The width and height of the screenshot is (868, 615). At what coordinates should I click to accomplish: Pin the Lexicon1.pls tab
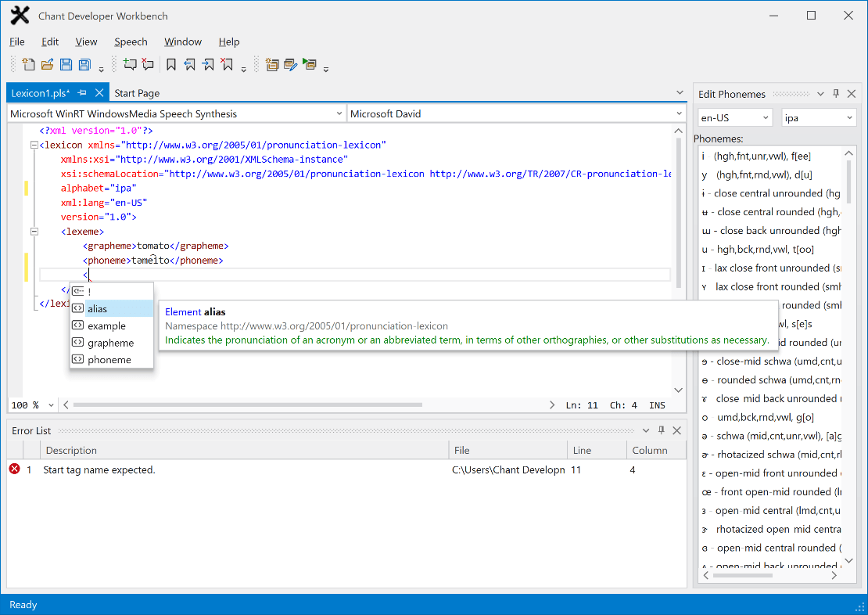click(x=82, y=93)
